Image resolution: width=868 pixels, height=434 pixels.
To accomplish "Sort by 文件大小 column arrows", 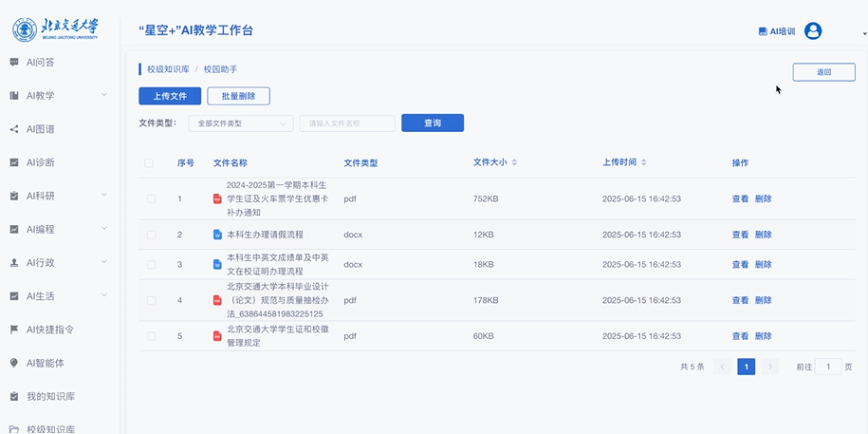I will coord(514,162).
